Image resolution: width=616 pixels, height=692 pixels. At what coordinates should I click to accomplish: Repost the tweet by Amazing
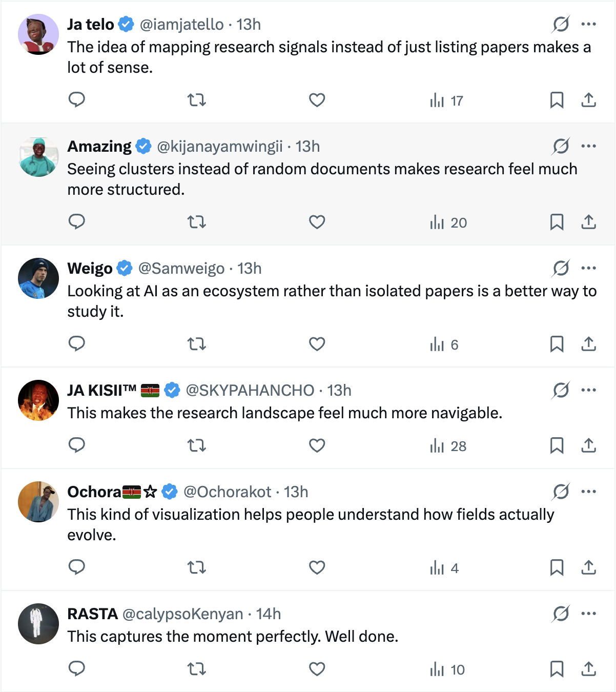[x=197, y=222]
